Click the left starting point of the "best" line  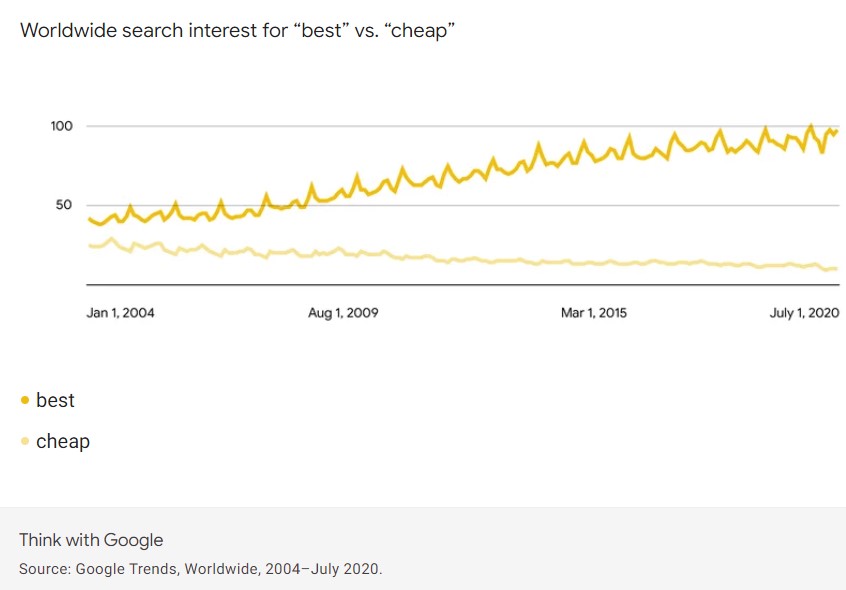90,219
